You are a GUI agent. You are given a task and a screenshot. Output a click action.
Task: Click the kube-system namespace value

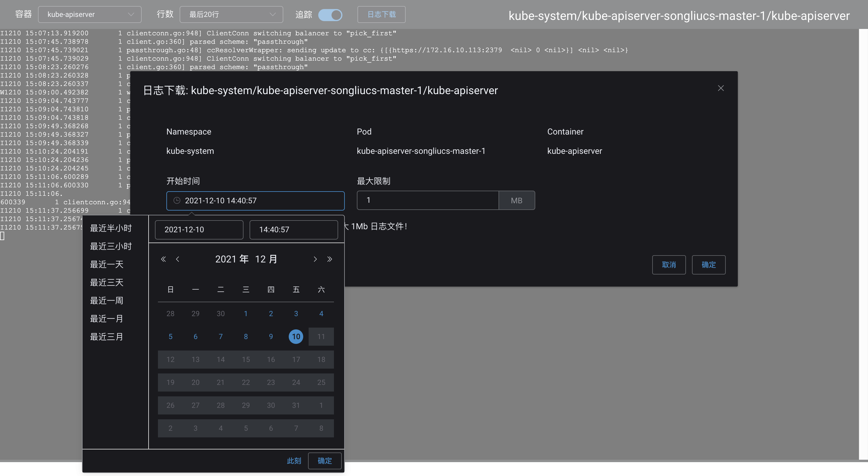[x=190, y=151]
